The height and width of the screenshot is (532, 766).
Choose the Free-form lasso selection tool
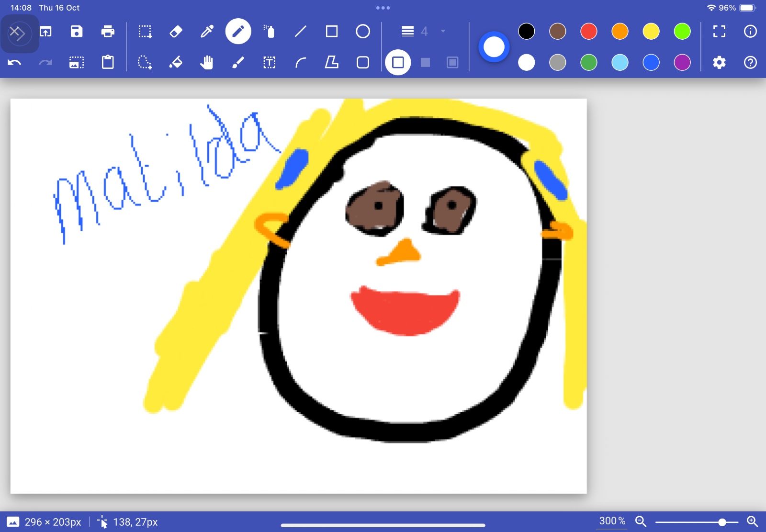tap(145, 62)
